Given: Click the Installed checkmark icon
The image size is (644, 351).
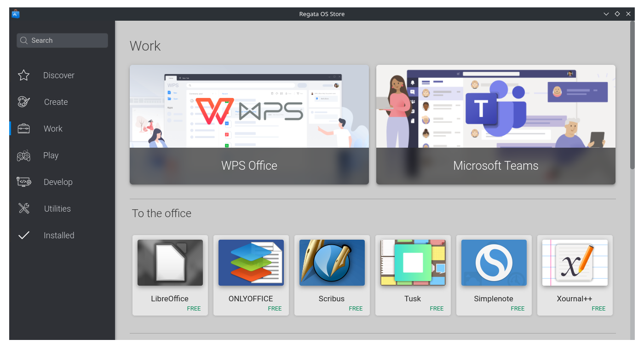Looking at the screenshot, I should tap(24, 236).
